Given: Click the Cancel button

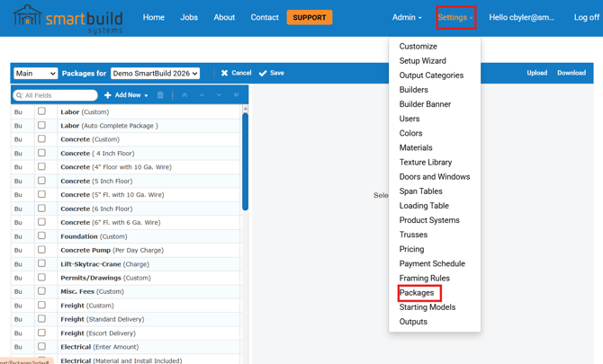Looking at the screenshot, I should 236,73.
